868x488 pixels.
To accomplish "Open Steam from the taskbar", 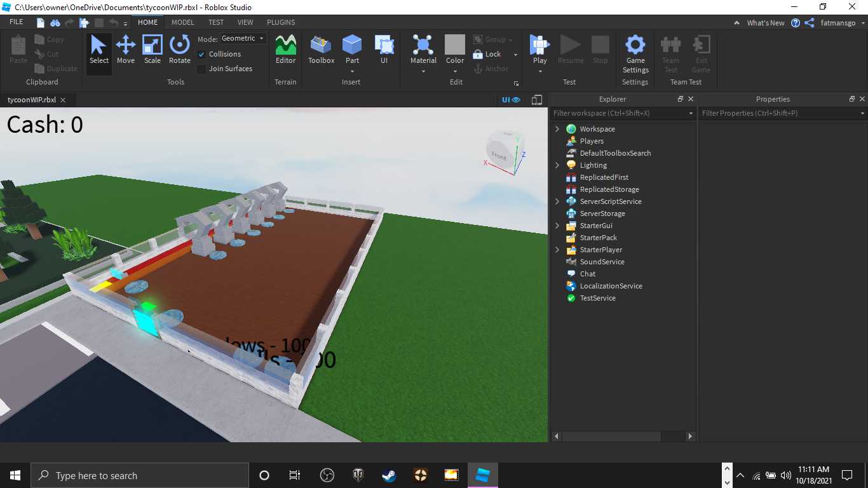I will click(x=389, y=475).
